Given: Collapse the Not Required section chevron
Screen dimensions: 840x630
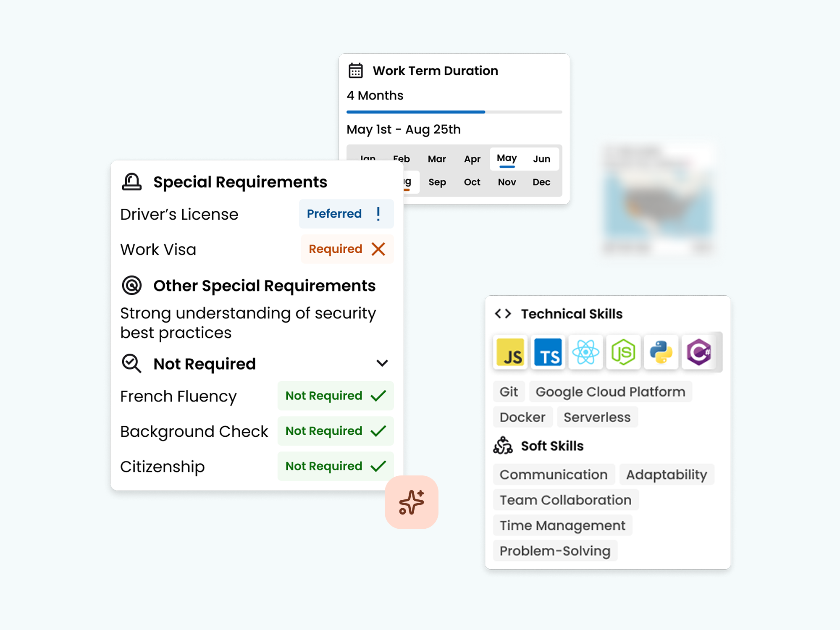Looking at the screenshot, I should click(x=382, y=363).
